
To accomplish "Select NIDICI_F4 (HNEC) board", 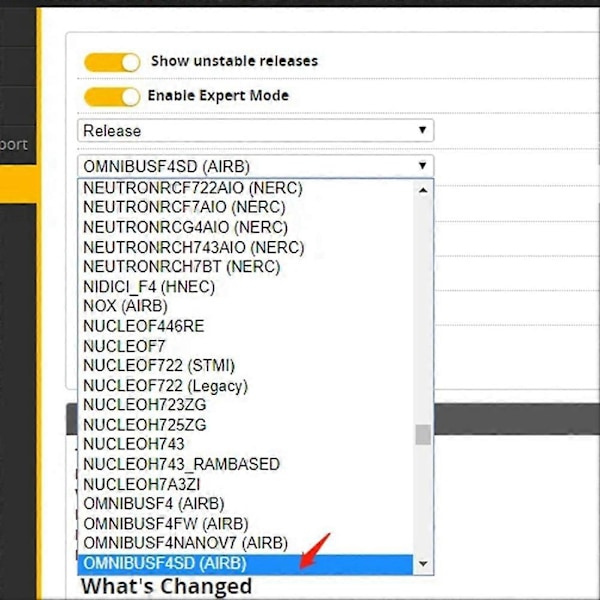I will pos(245,287).
